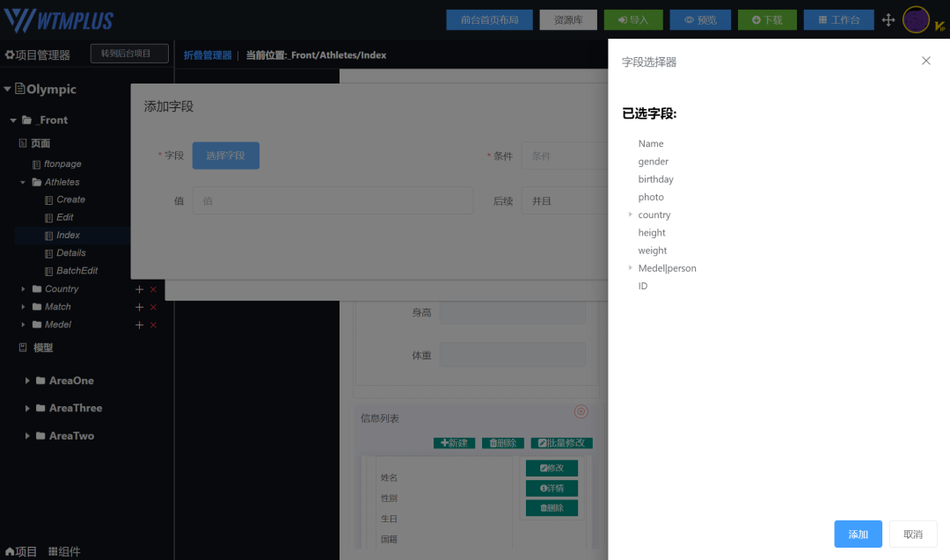Click the 前台首页布局 menu item
The height and width of the screenshot is (560, 950).
tap(489, 18)
